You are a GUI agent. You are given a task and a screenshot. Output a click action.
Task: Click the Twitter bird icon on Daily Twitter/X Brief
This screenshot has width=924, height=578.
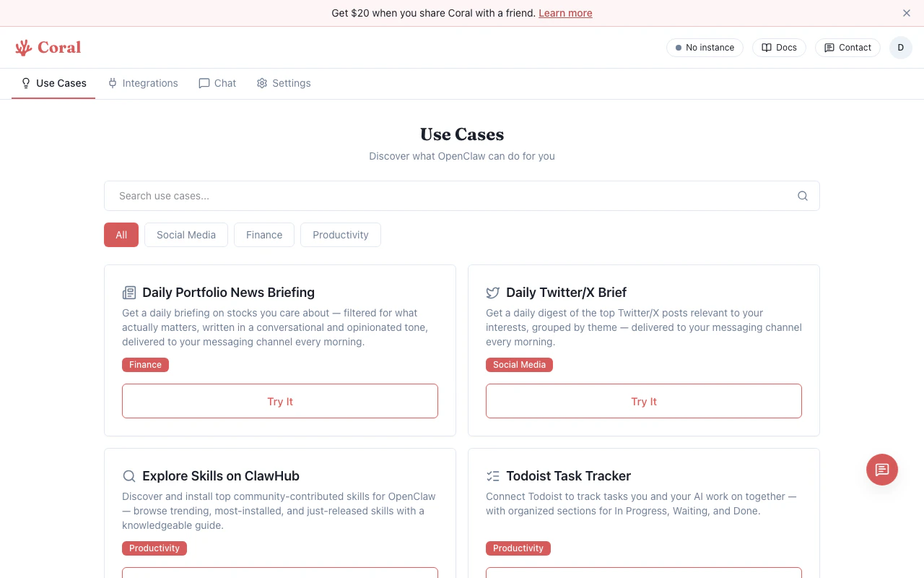(493, 293)
